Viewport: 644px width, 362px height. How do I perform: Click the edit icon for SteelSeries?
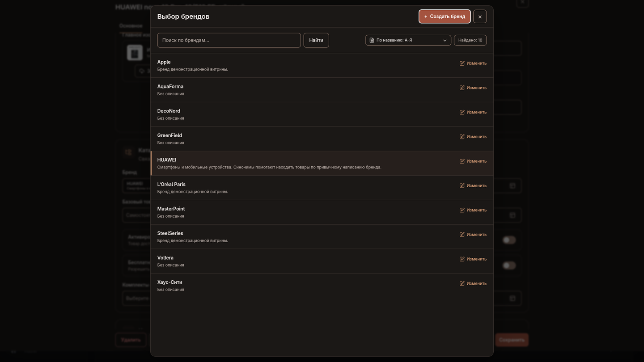tap(462, 235)
